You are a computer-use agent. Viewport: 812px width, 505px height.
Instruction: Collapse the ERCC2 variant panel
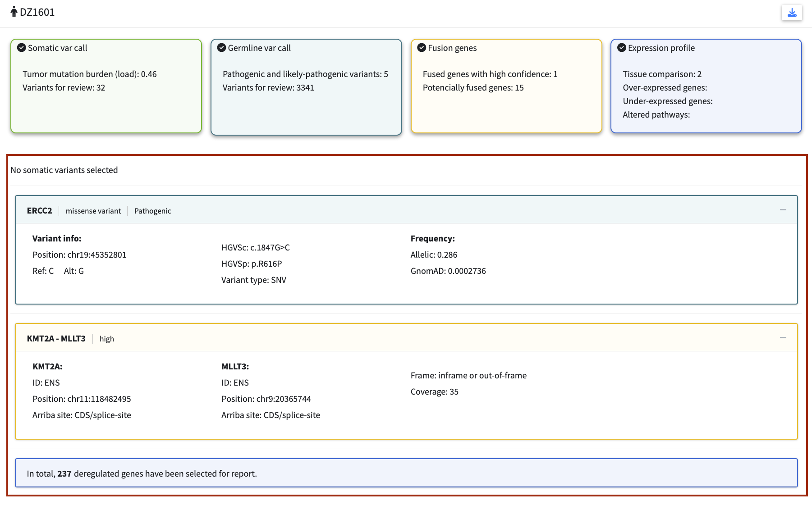[783, 210]
